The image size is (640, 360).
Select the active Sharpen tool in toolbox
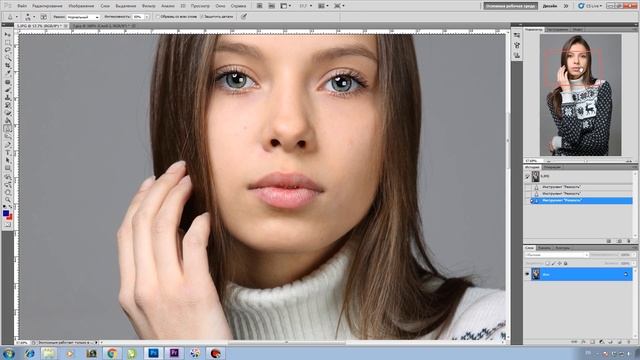(x=7, y=128)
